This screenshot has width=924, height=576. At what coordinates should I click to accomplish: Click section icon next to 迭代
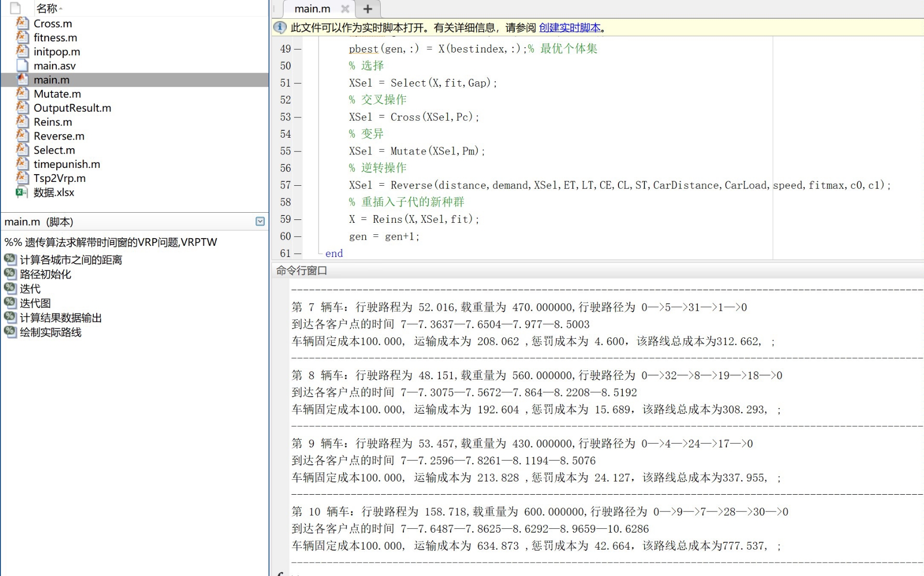click(10, 288)
